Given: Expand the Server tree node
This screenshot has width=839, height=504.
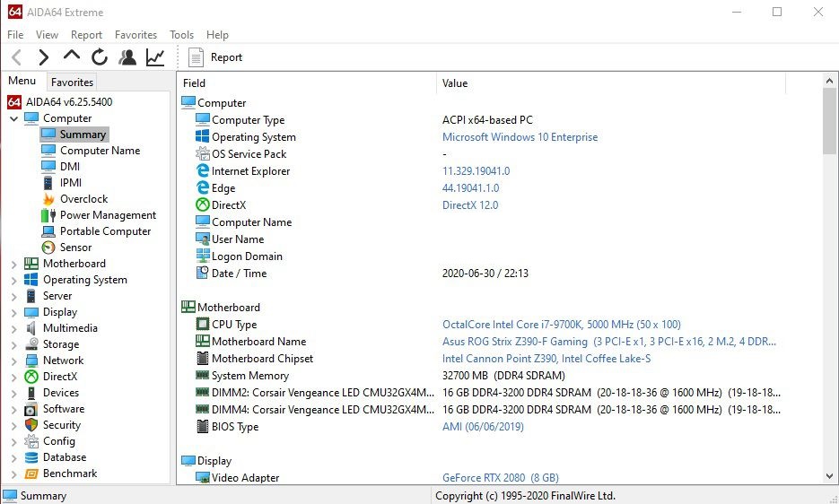Looking at the screenshot, I should pyautogui.click(x=14, y=297).
